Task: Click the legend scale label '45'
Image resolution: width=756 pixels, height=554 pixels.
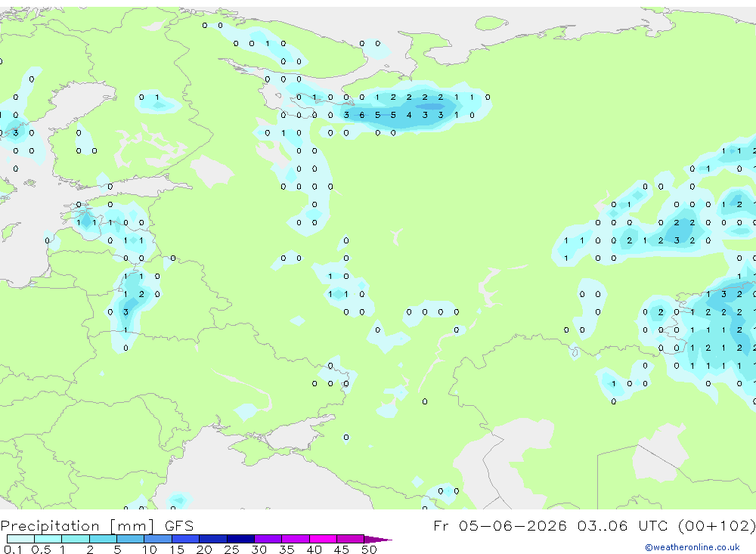Action: point(342,549)
